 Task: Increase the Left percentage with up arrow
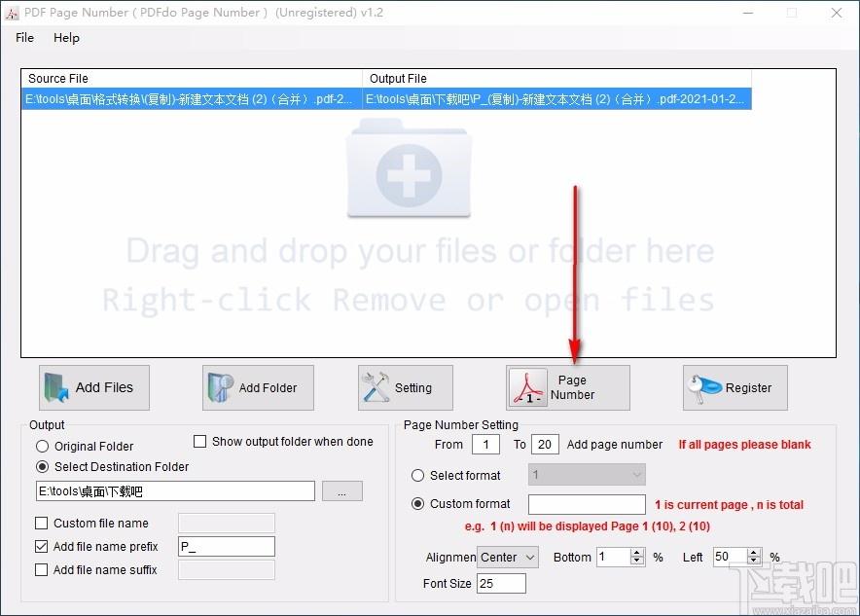(754, 553)
